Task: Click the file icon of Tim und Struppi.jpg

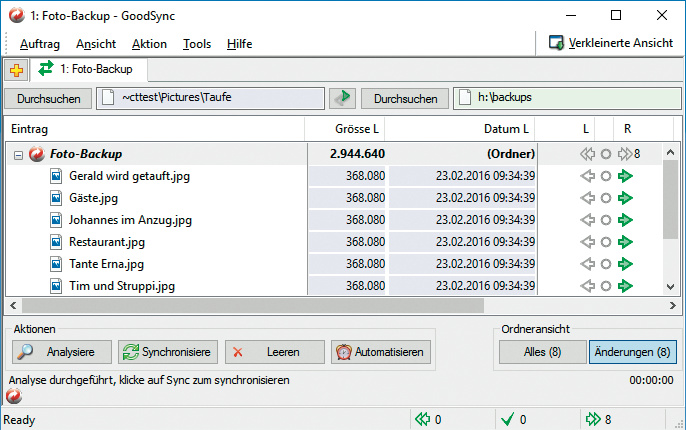Action: [56, 286]
